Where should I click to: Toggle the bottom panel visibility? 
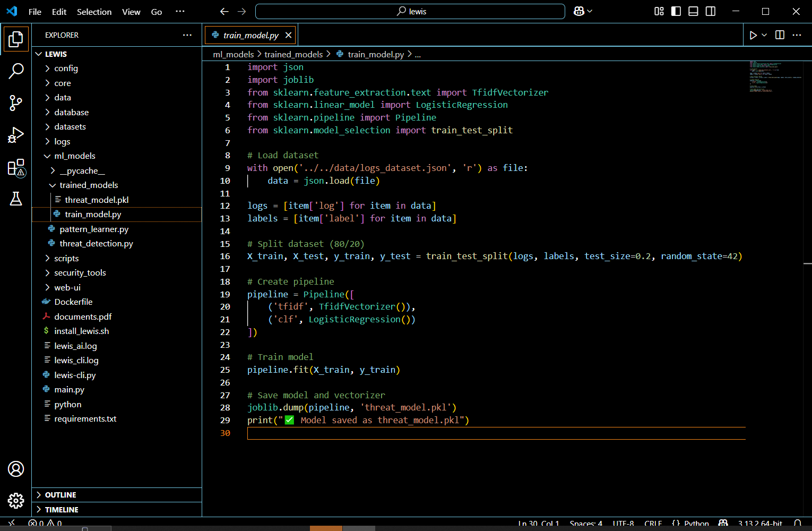pyautogui.click(x=693, y=11)
